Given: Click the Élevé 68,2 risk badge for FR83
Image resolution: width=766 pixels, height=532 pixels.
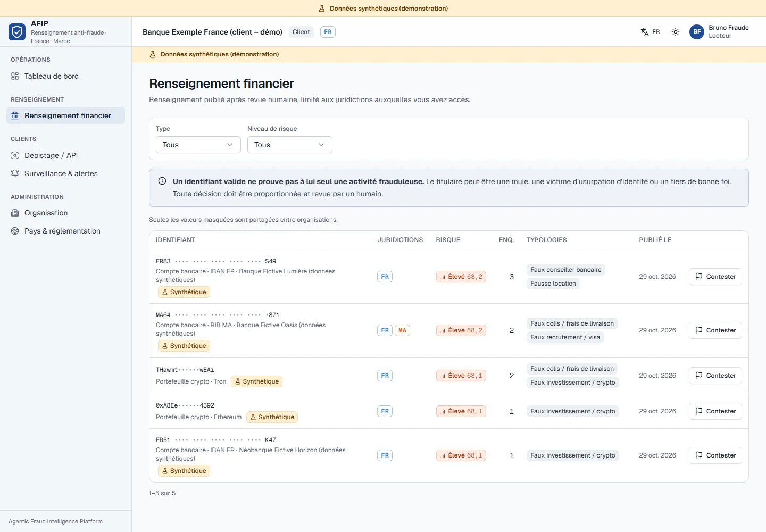Looking at the screenshot, I should [461, 277].
